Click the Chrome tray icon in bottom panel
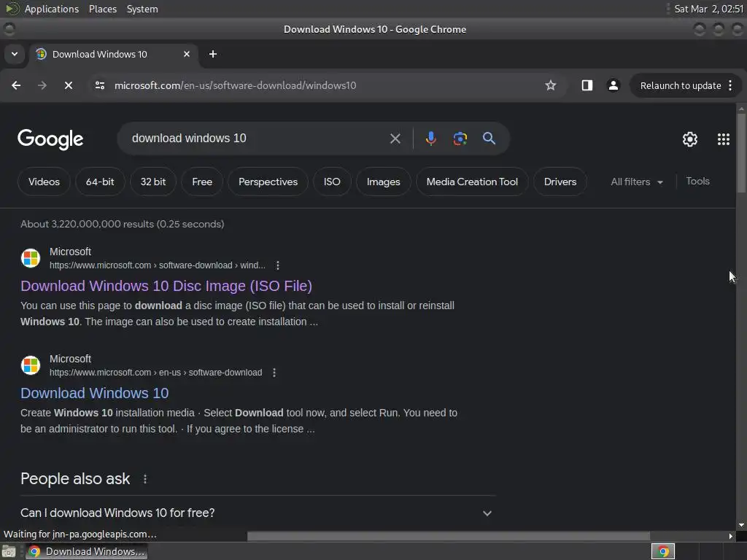The height and width of the screenshot is (560, 747). point(663,551)
